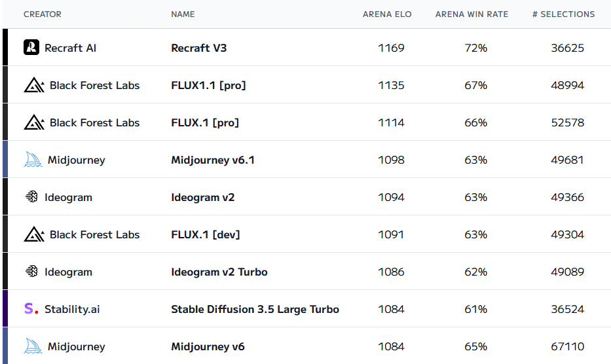Screen dimensions: 611x364
Task: Sort by the Arena Win Rate header
Action: [472, 14]
